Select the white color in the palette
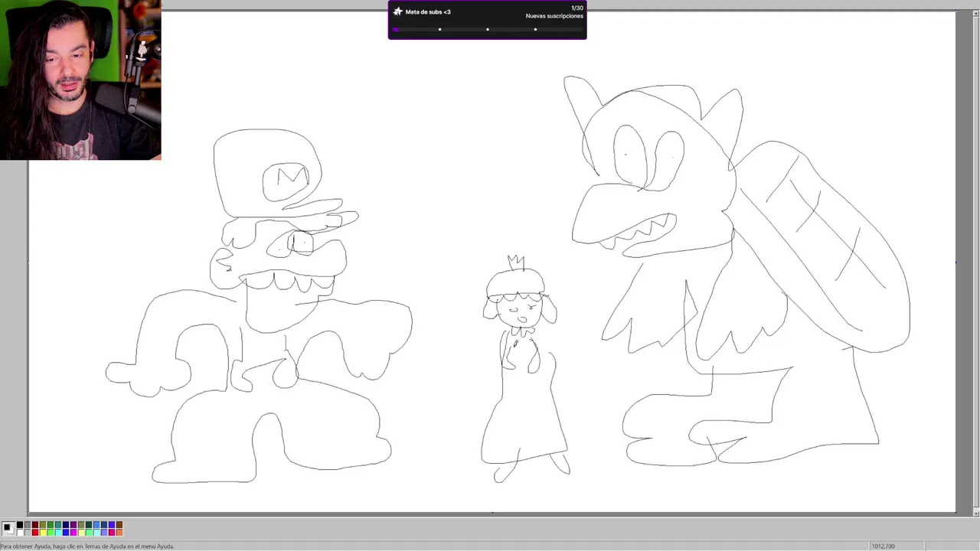The image size is (980, 551). tap(20, 533)
